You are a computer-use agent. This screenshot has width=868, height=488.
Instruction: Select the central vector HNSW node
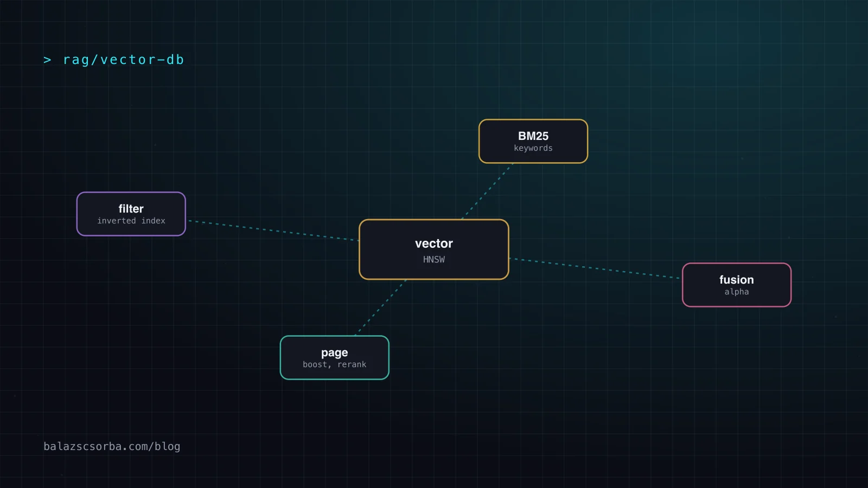(434, 249)
